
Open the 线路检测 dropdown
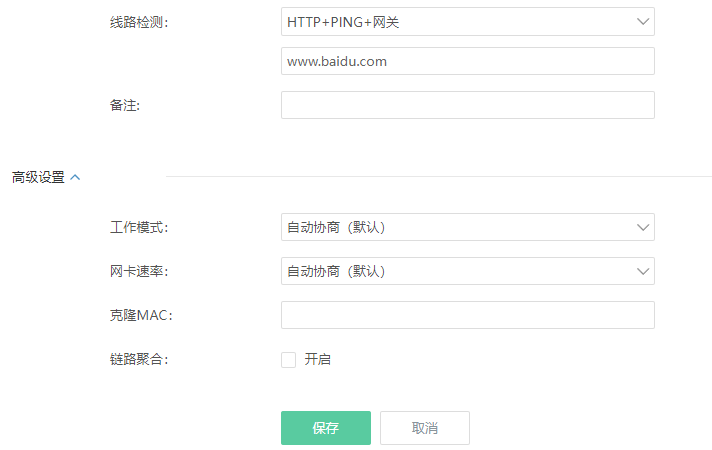point(468,21)
